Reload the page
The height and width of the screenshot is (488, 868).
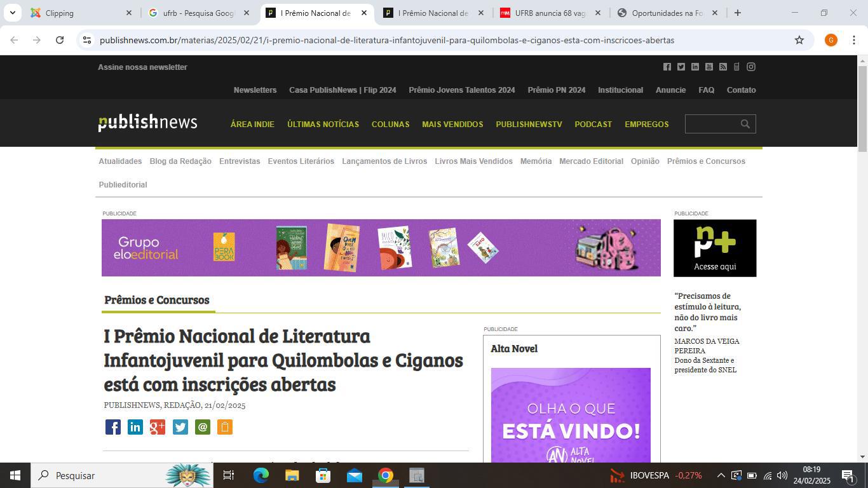[60, 40]
